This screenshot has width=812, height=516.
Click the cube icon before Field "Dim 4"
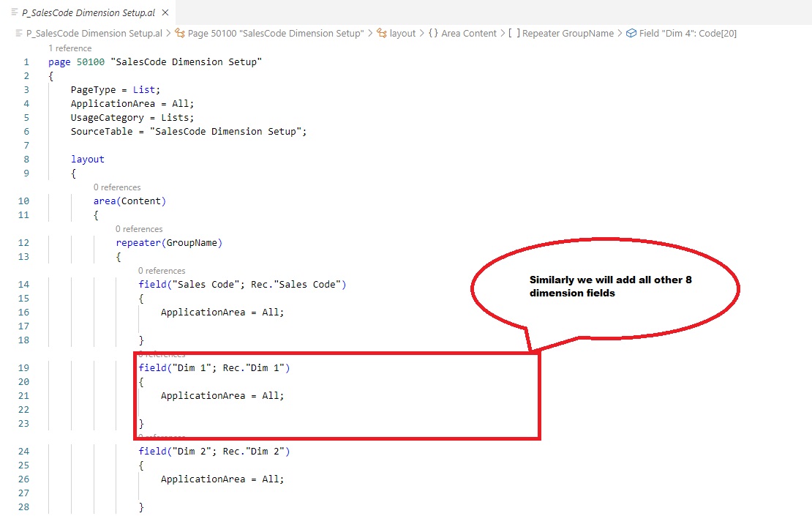coord(631,34)
